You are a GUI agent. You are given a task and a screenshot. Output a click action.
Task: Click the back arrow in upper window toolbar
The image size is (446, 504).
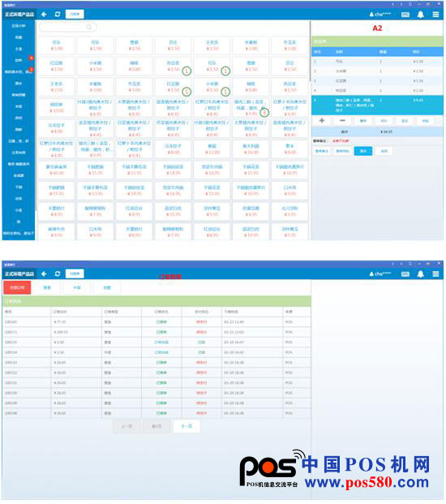click(x=44, y=14)
